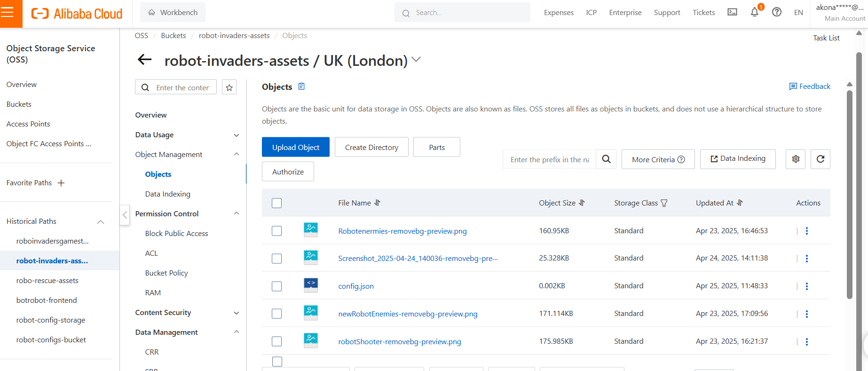Open actions menu for robotShooter-removebg-preview.png
The image size is (868, 371).
click(x=807, y=342)
